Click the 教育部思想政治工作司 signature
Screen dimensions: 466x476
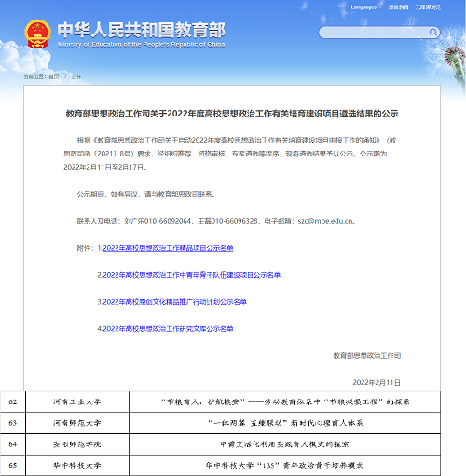(367, 356)
